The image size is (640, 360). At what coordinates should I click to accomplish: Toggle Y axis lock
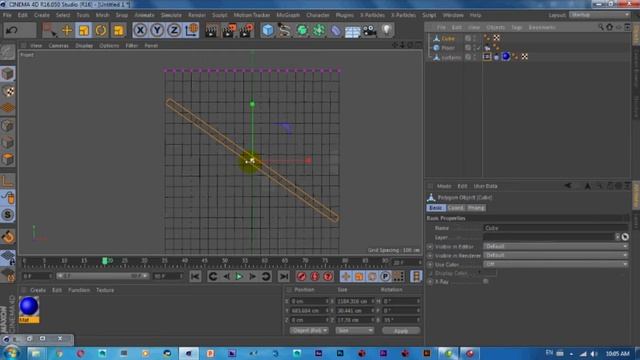click(157, 30)
